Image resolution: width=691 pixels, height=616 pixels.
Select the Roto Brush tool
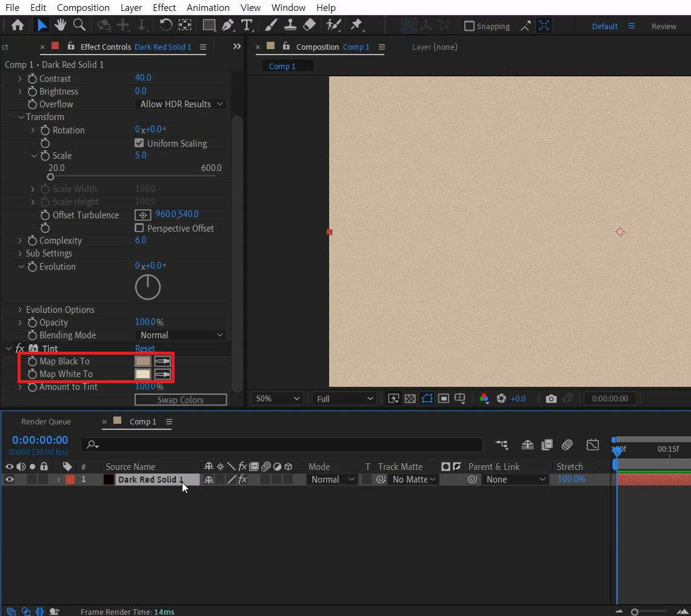(333, 25)
